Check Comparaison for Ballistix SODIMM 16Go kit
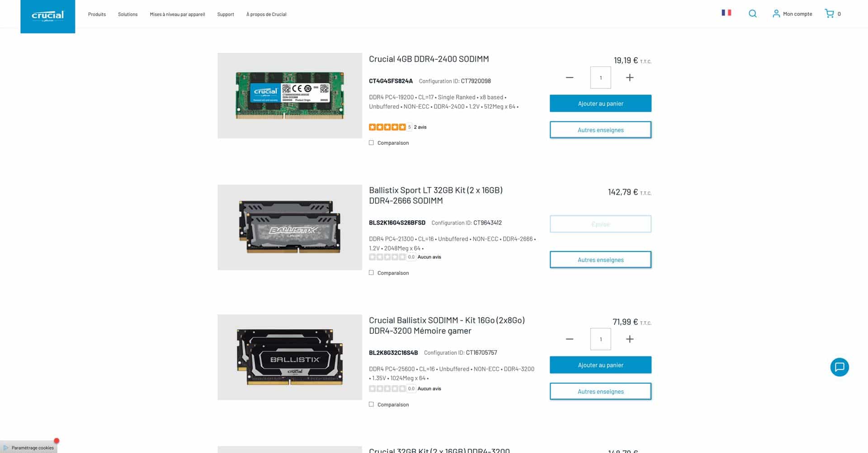This screenshot has height=453, width=868. [x=371, y=405]
